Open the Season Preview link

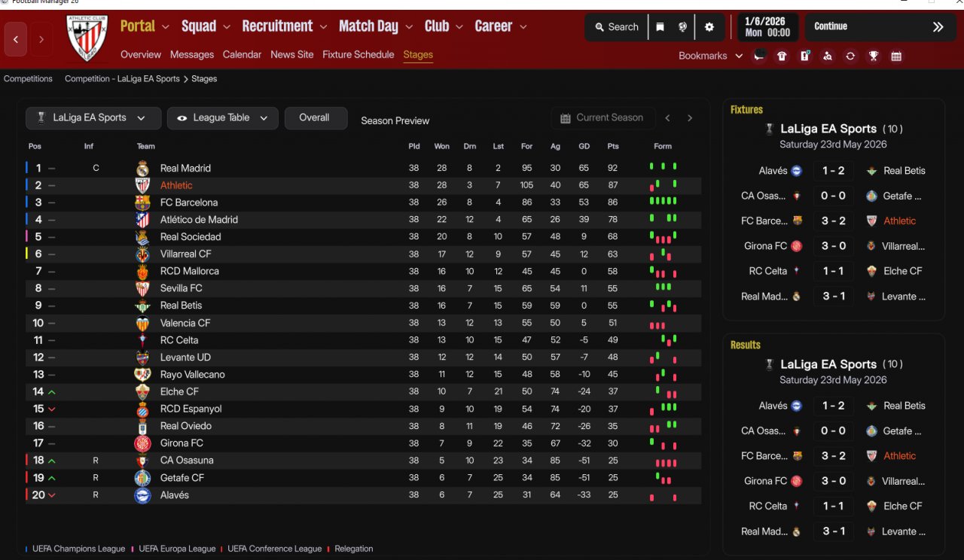tap(395, 120)
